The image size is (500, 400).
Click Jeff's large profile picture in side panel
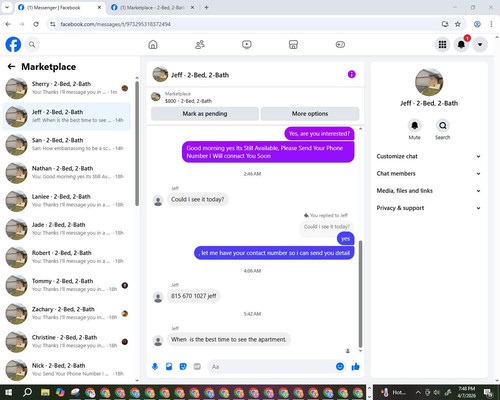[429, 82]
